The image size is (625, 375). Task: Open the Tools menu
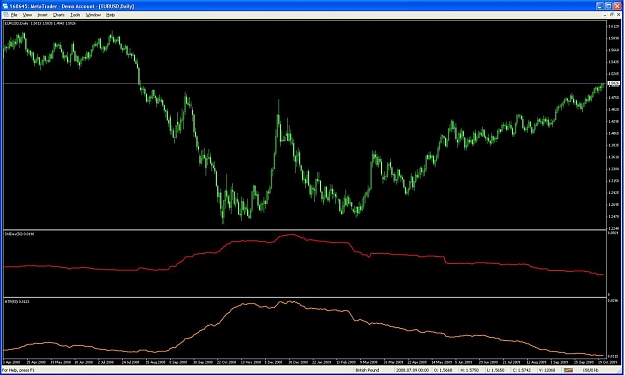pos(75,15)
